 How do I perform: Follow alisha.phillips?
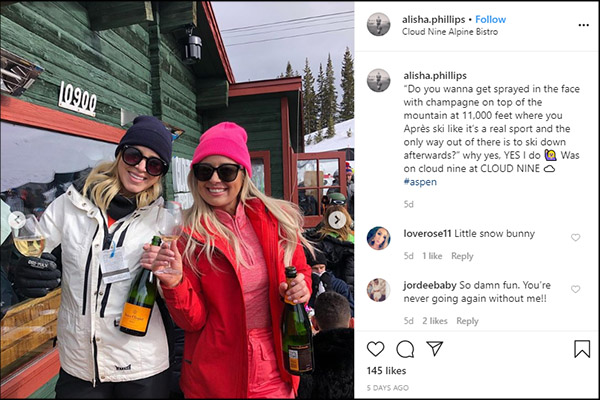point(491,19)
